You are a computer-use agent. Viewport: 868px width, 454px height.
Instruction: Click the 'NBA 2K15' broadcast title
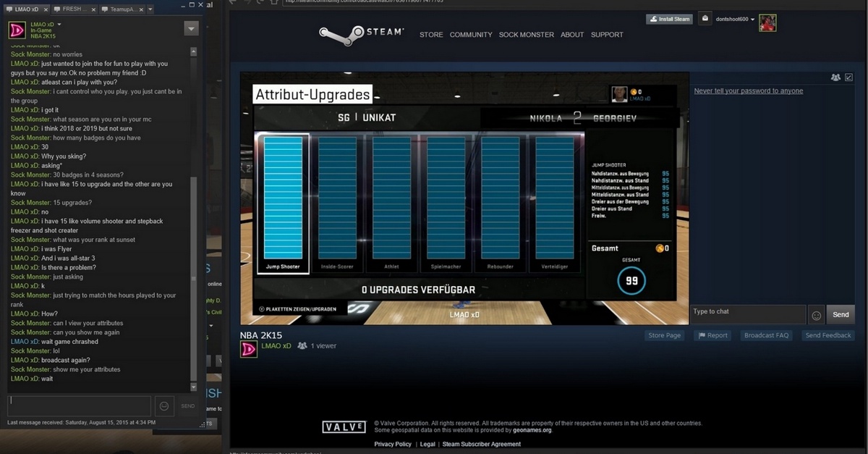tap(261, 335)
